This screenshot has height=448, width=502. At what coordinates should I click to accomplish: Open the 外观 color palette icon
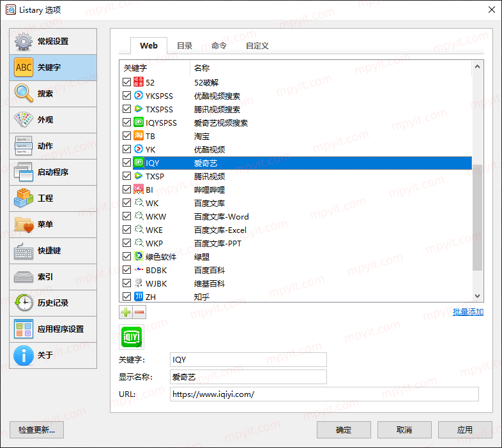click(24, 120)
